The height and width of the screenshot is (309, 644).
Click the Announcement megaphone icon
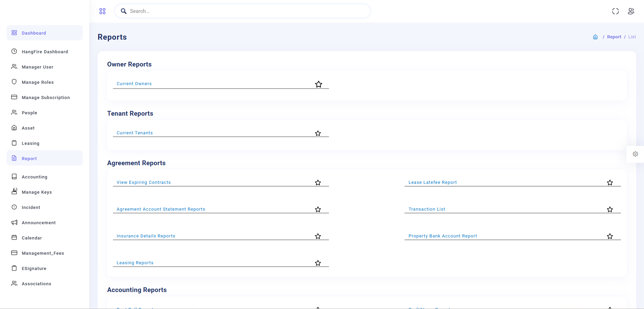point(14,222)
